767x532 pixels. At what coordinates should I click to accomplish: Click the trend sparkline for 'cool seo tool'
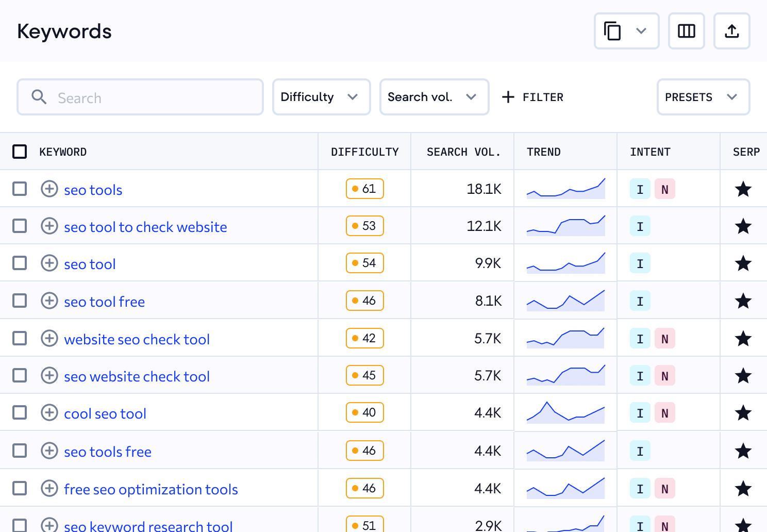565,412
